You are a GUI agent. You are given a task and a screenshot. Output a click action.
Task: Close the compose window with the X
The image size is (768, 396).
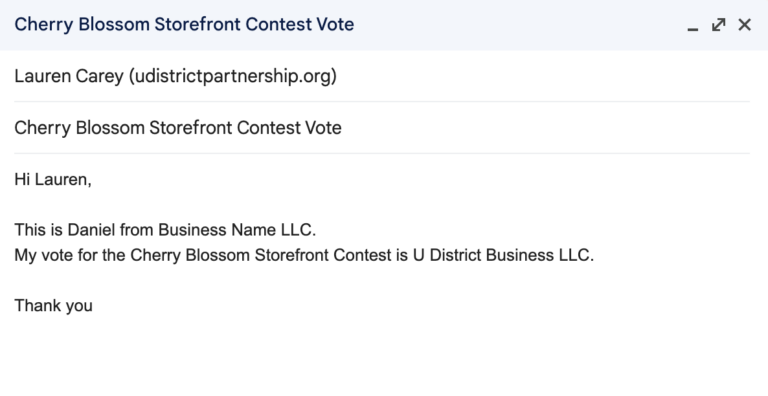point(744,25)
